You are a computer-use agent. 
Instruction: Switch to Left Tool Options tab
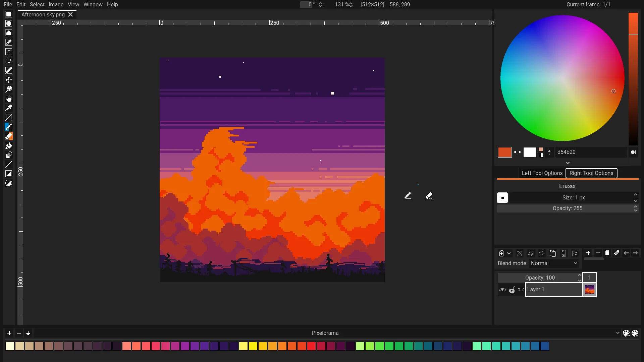point(542,173)
